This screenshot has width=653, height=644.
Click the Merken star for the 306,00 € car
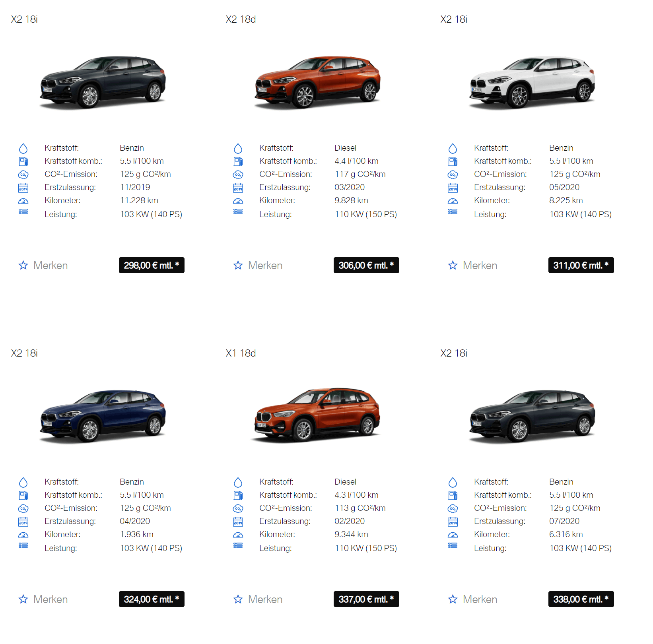coord(238,265)
